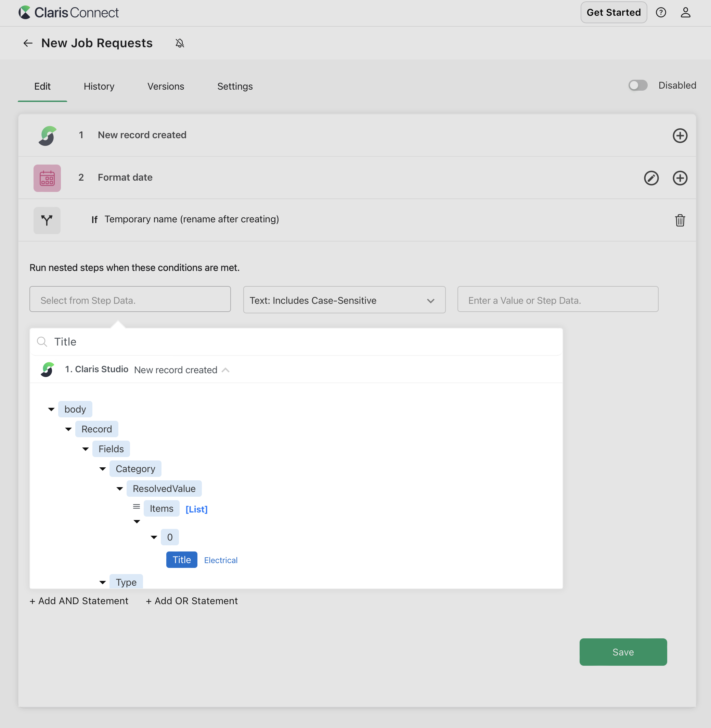Open help via the question mark icon

[x=661, y=12]
